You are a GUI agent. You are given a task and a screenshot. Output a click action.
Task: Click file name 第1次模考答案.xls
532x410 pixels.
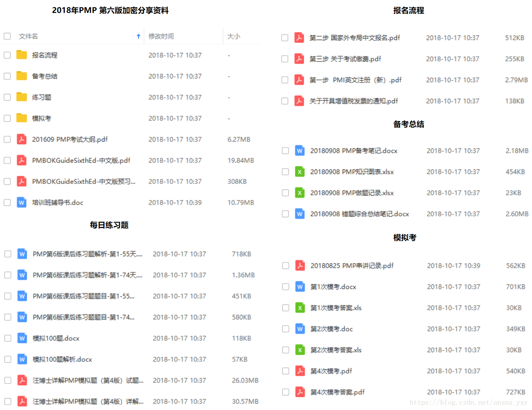(336, 308)
